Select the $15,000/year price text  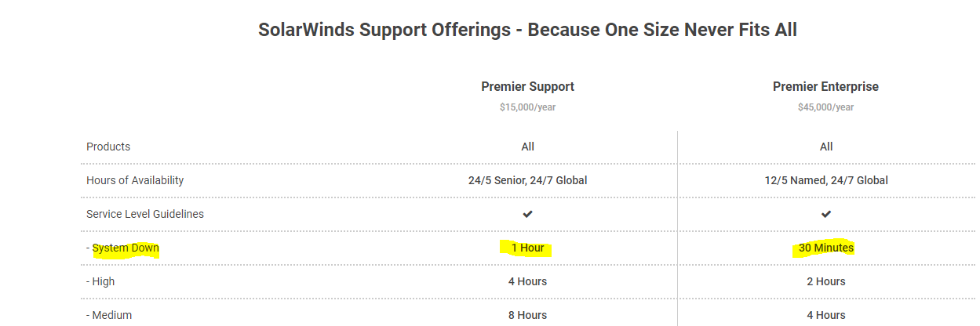528,107
